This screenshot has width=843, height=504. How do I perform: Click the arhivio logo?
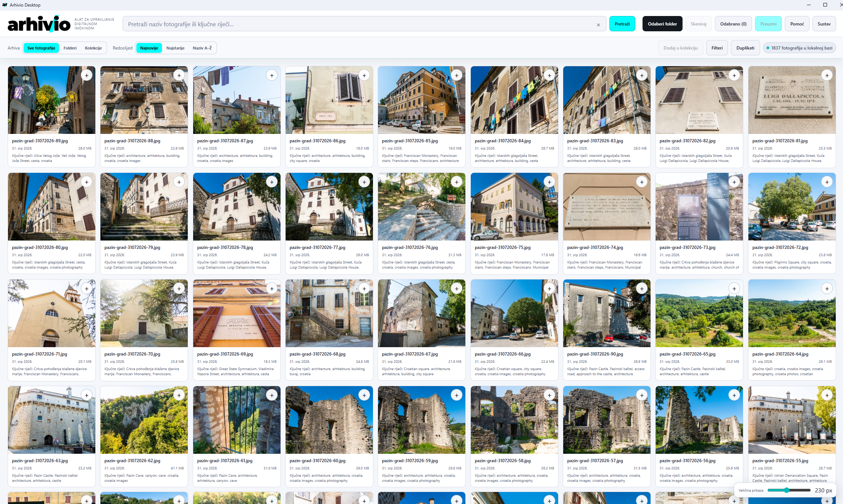tap(39, 24)
